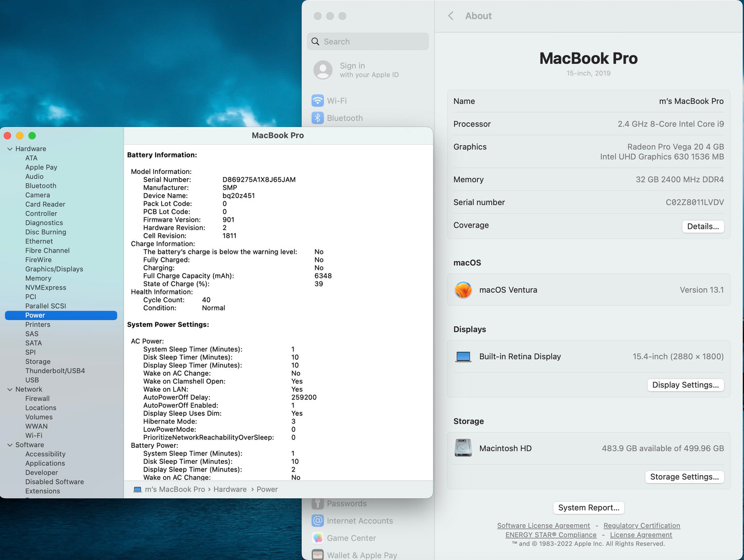Screen dimensions: 744x560
Task: Open the Software License Agreement link
Action: click(x=543, y=526)
